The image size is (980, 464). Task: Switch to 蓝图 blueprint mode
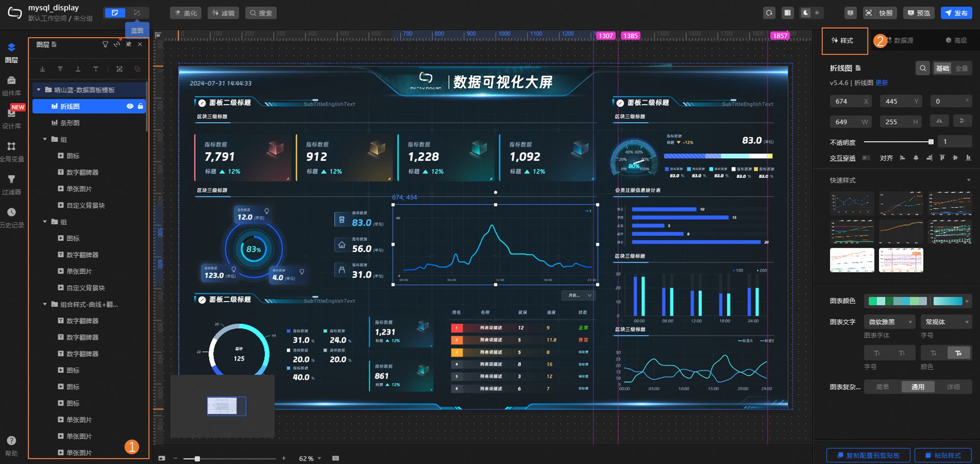coord(137,13)
